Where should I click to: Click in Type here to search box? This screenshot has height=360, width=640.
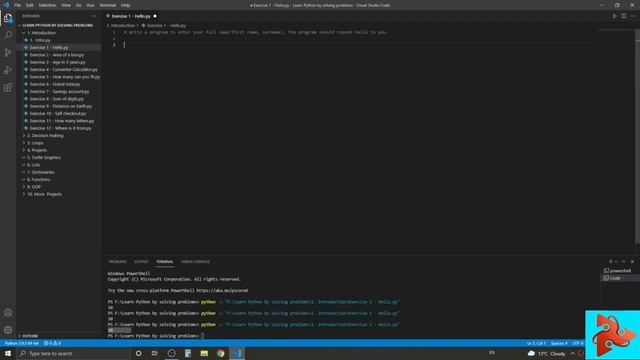click(74, 353)
